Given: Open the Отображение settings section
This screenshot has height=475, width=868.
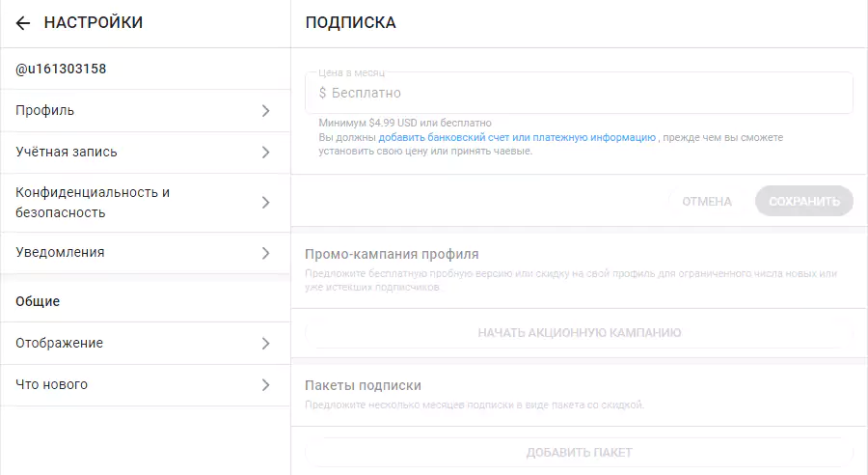Looking at the screenshot, I should (x=146, y=343).
